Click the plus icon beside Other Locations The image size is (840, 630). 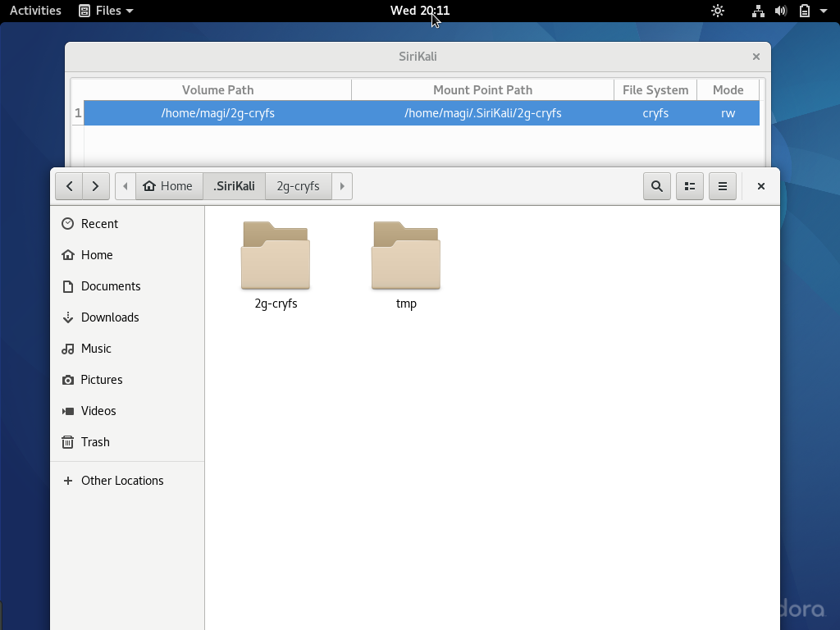pos(67,481)
